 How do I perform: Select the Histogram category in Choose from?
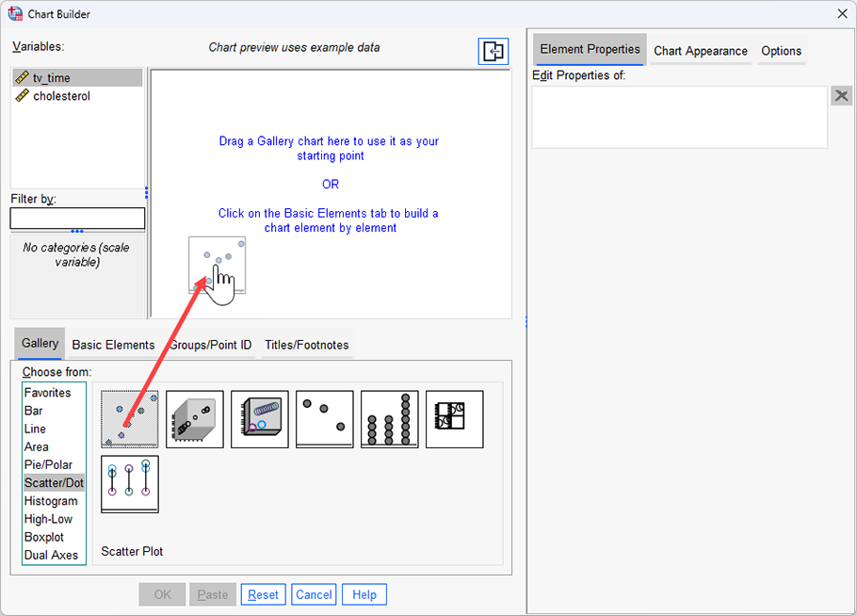[51, 500]
